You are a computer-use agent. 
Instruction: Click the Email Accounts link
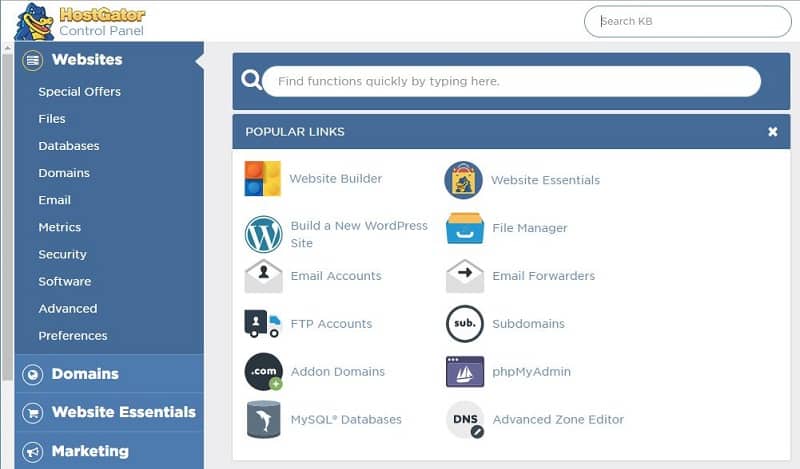[336, 276]
